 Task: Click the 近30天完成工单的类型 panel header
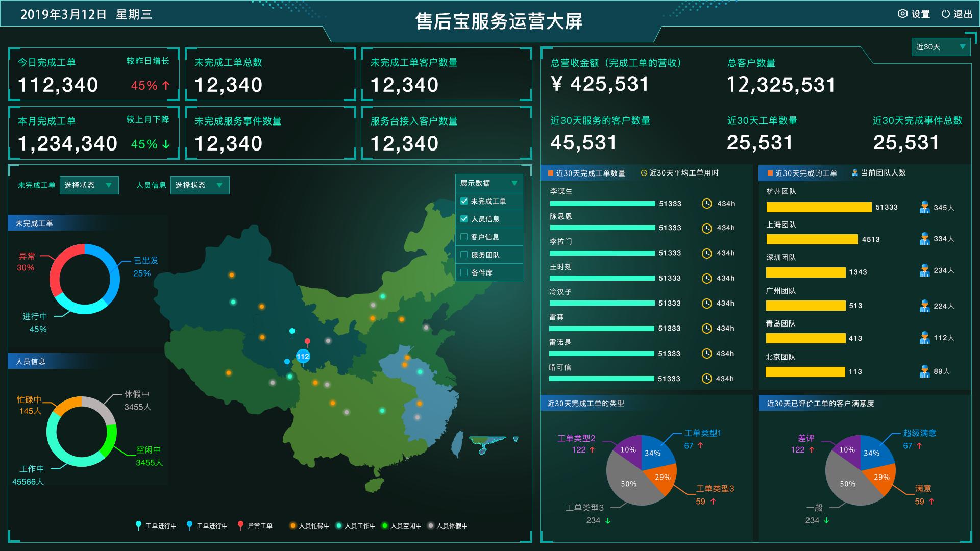(646, 404)
